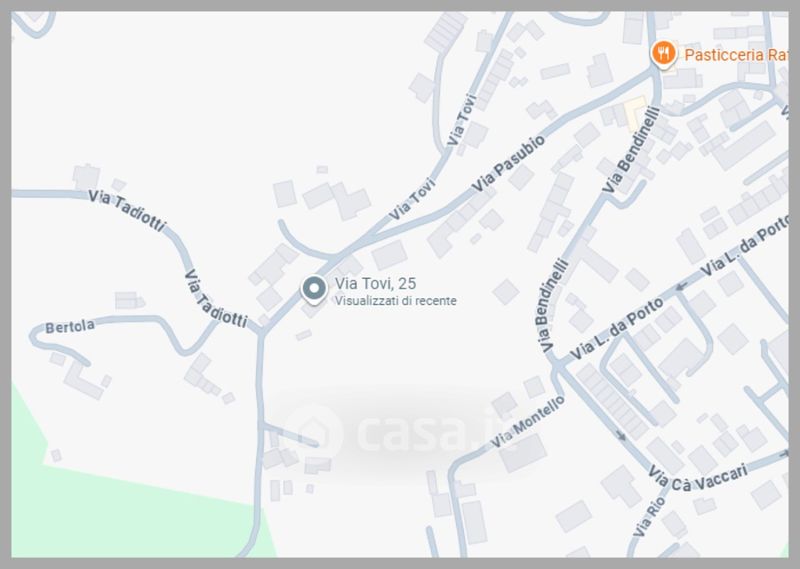The height and width of the screenshot is (569, 800).
Task: Click the Via L. da Porto label near Bendinelli junction
Action: (x=616, y=329)
